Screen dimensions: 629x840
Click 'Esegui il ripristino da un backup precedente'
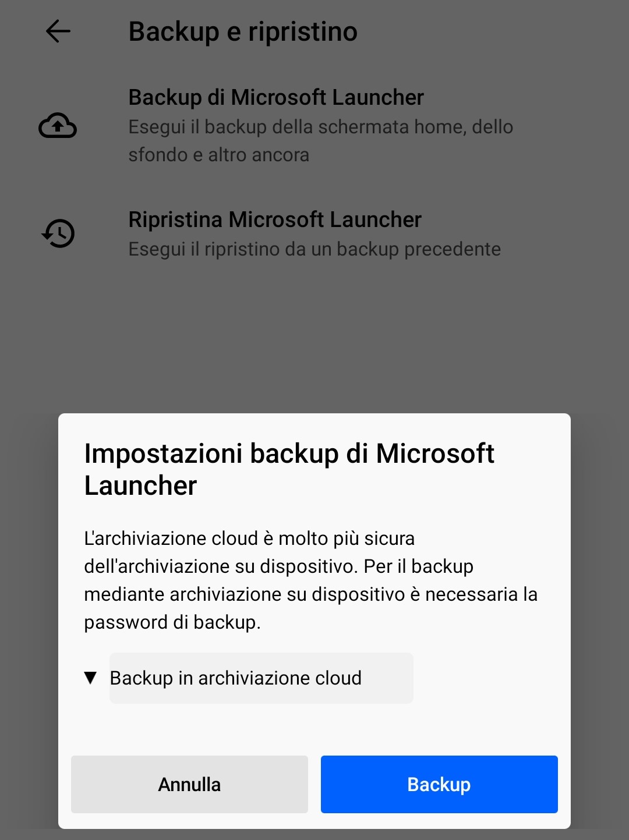point(314,249)
